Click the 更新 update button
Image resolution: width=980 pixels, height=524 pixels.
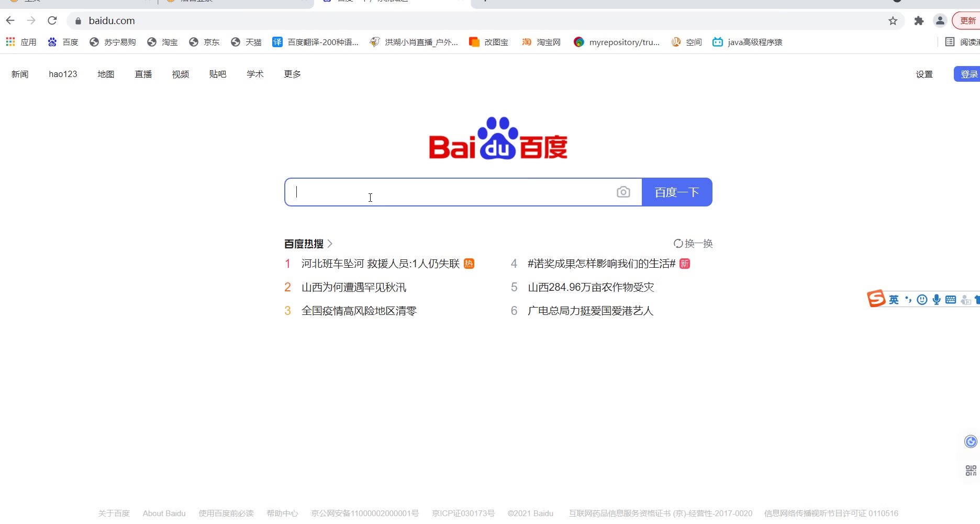pos(967,21)
